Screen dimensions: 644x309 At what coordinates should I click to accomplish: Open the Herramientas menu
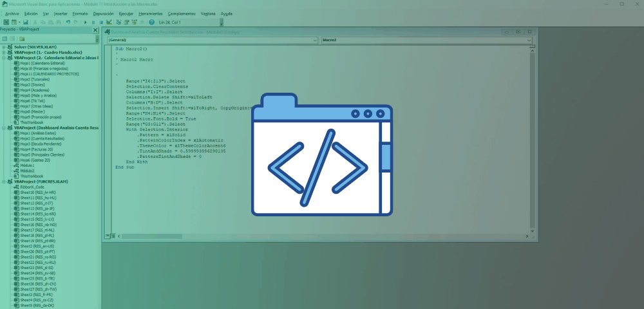coord(150,14)
